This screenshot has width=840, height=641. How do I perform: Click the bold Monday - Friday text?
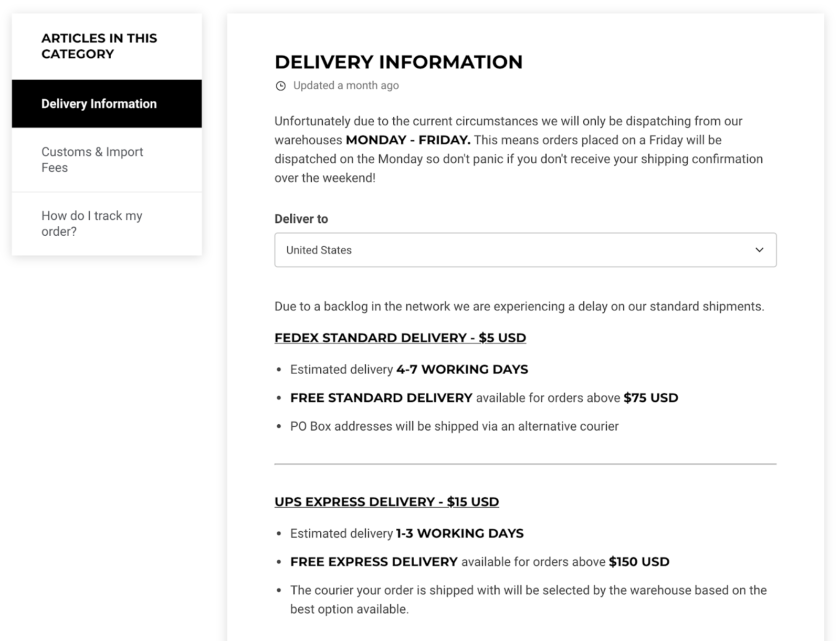click(x=408, y=140)
